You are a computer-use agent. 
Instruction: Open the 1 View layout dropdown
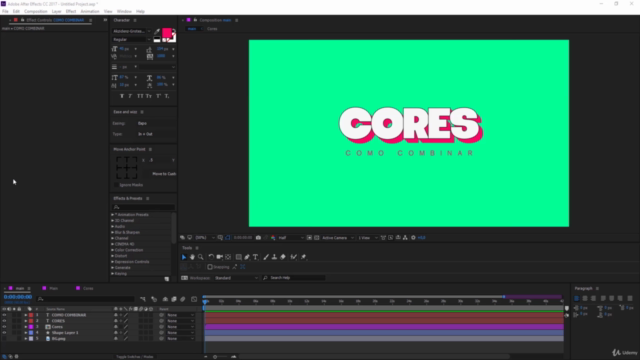pyautogui.click(x=367, y=238)
